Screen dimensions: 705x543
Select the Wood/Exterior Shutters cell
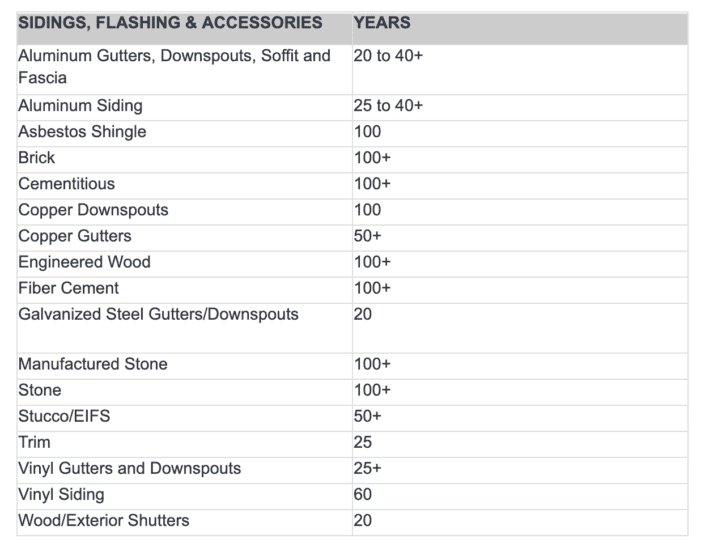click(103, 520)
